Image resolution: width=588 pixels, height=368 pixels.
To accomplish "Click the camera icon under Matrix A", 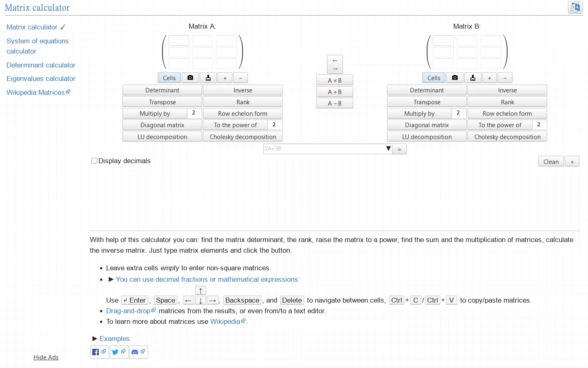I will click(x=190, y=78).
